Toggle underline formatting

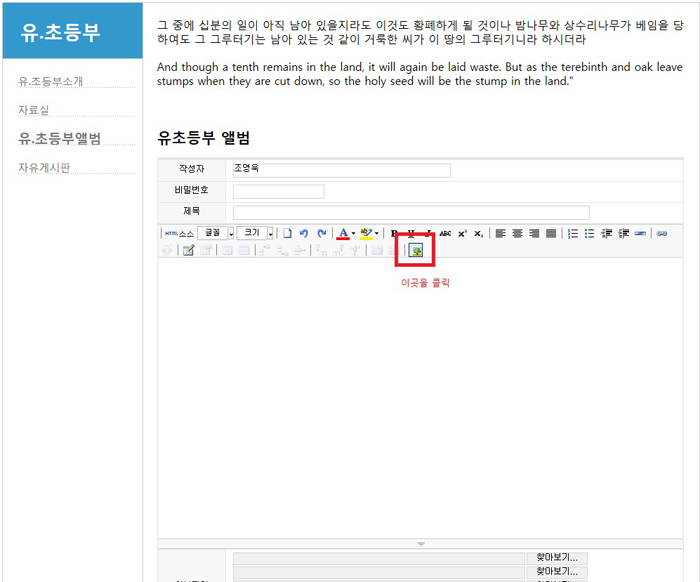pyautogui.click(x=411, y=233)
